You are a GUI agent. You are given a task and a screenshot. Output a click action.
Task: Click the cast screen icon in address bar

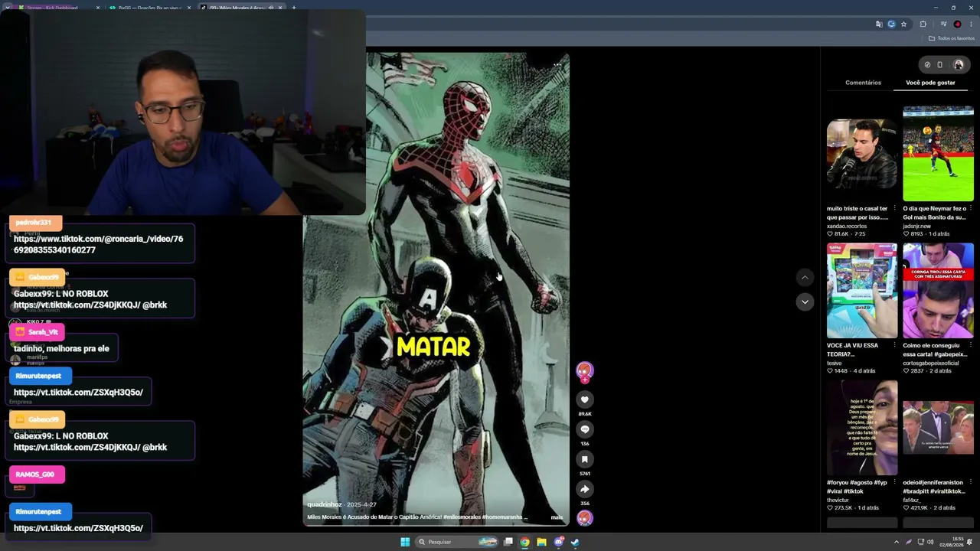pos(891,24)
